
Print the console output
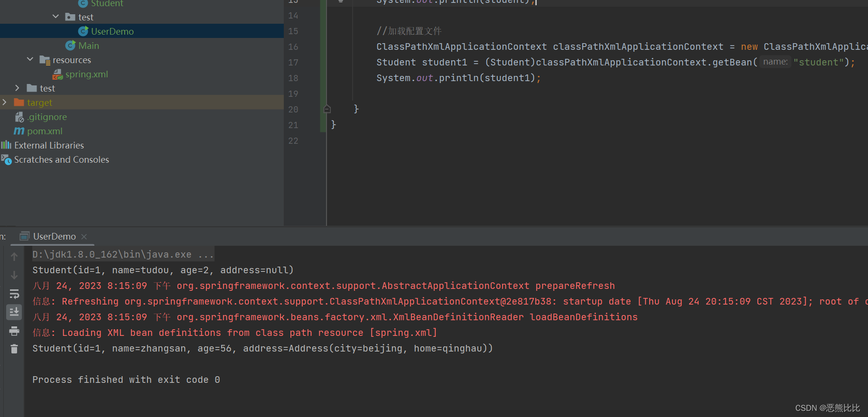click(14, 331)
